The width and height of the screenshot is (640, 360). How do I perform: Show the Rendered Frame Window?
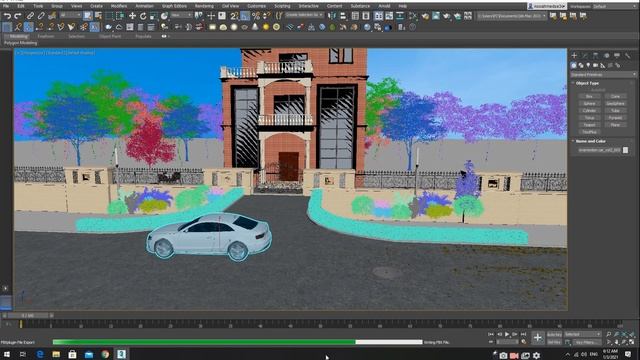pyautogui.click(x=436, y=16)
